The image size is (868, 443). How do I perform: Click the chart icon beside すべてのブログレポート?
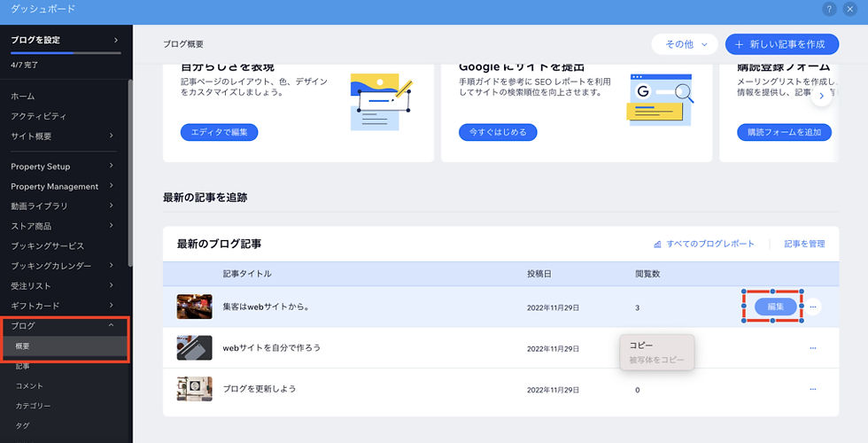coord(657,245)
